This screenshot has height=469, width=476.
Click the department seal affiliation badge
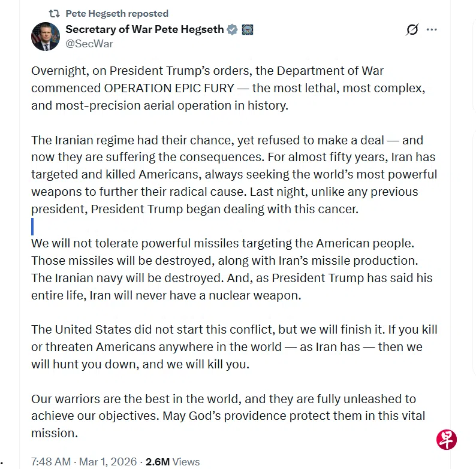[248, 29]
